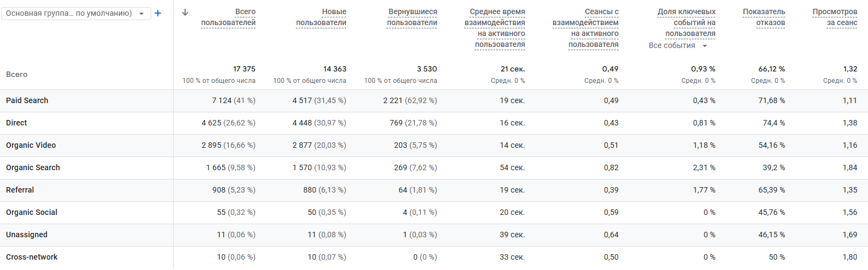This screenshot has width=868, height=270.
Task: Select the Direct channel row
Action: click(x=16, y=123)
